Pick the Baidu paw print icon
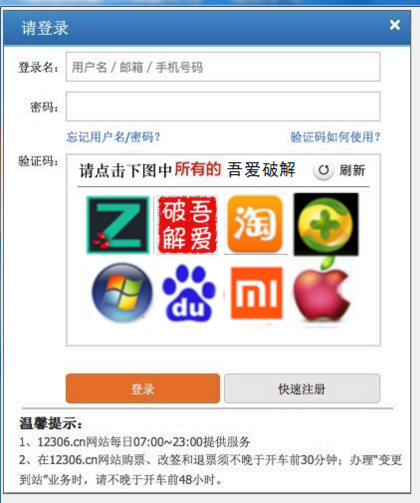 (188, 293)
